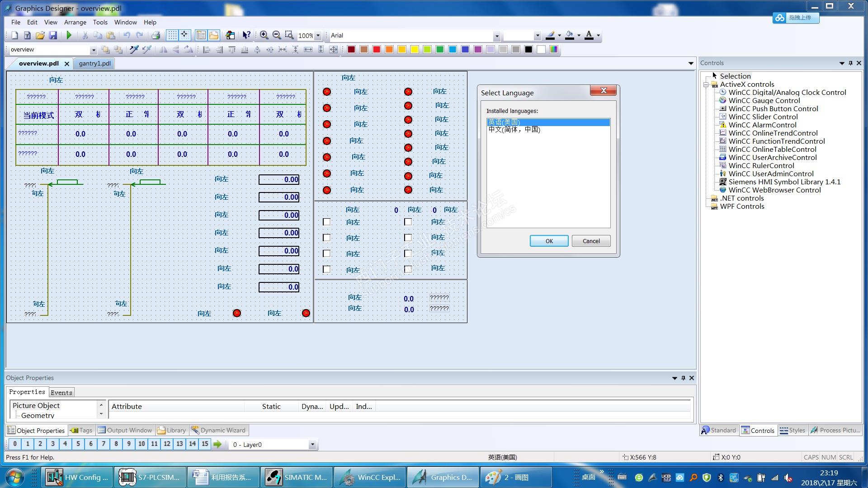Viewport: 868px width, 488px height.
Task: Select WinCC Gauge Control tree item
Action: [764, 100]
